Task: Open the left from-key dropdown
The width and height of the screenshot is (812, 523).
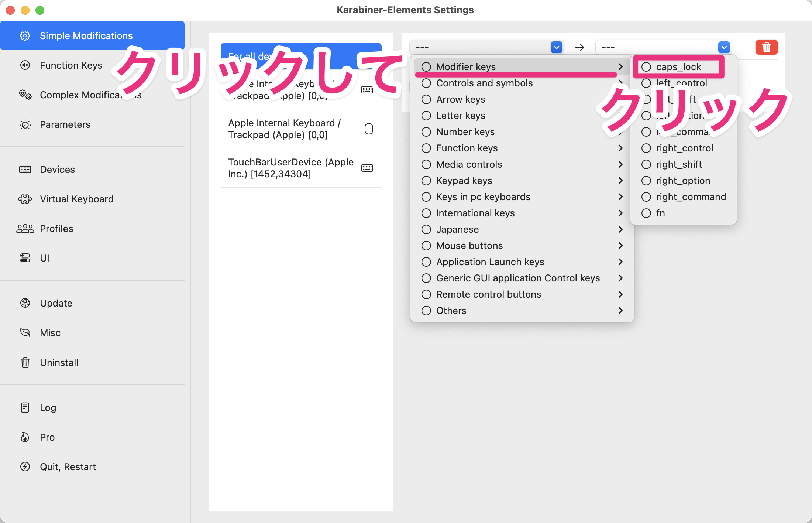Action: tap(556, 47)
